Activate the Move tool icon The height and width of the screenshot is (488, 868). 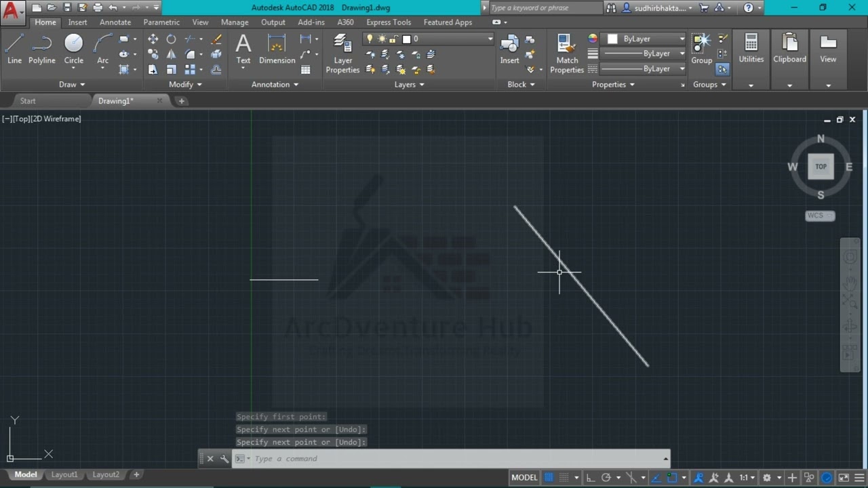pos(153,39)
